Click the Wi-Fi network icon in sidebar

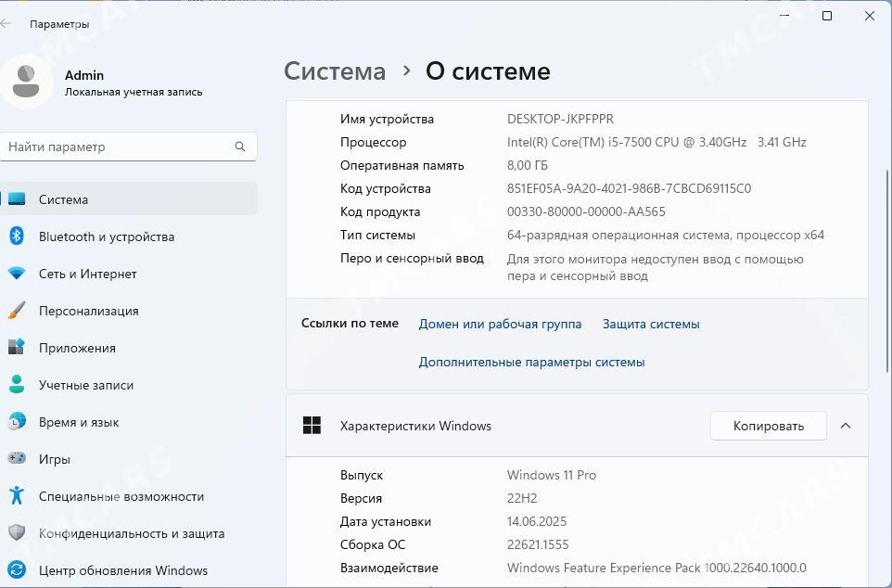coord(17,274)
